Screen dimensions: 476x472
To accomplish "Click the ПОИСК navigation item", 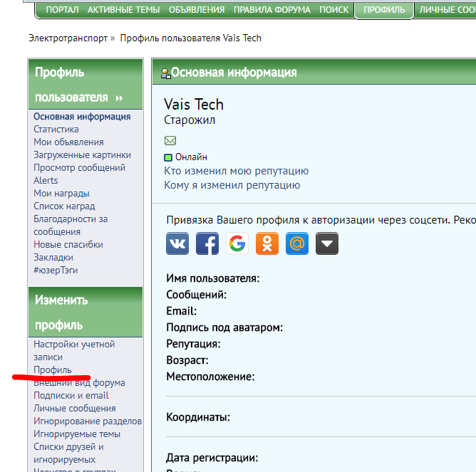I will [x=334, y=10].
